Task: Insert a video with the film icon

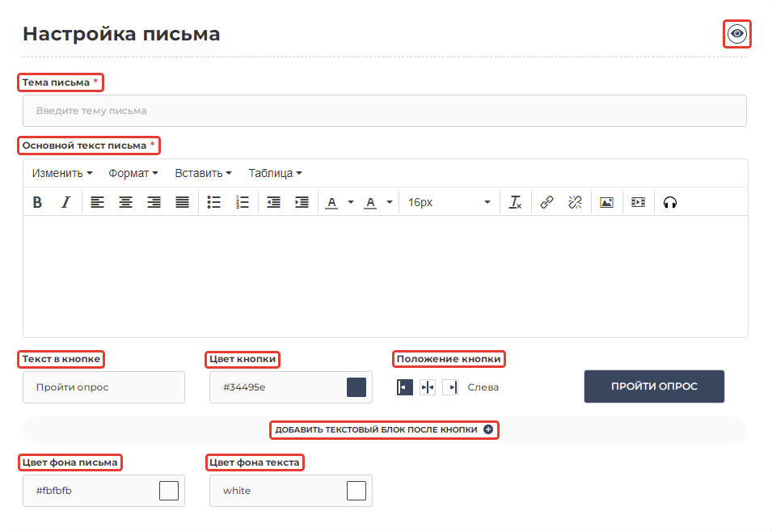Action: click(x=638, y=202)
